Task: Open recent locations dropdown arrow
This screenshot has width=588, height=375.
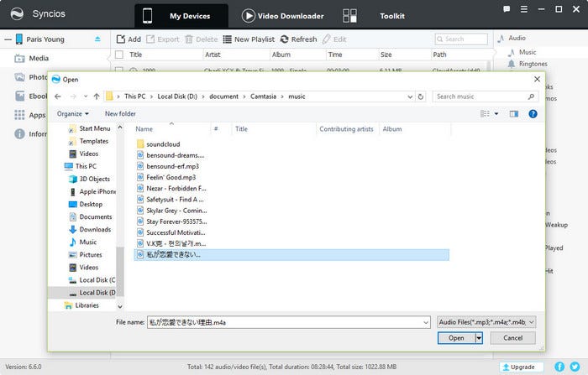Action: click(86, 96)
